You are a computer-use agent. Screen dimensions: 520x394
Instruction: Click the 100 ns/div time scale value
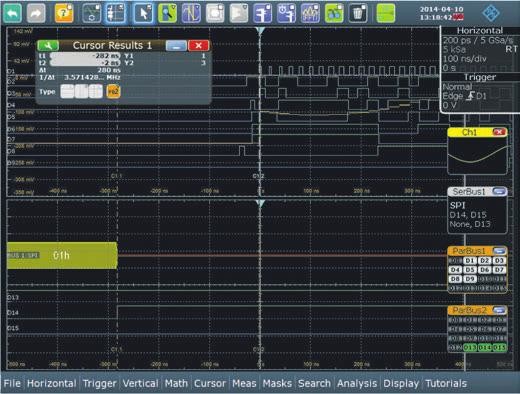[x=464, y=59]
